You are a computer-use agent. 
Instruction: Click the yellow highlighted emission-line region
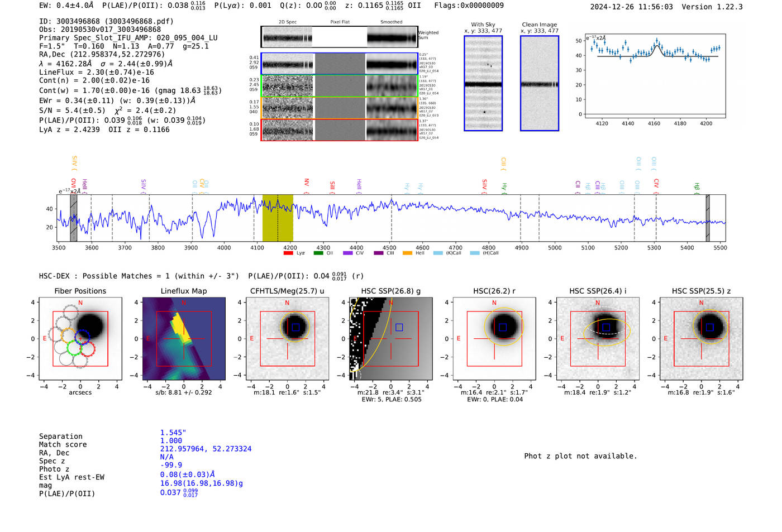pos(278,218)
